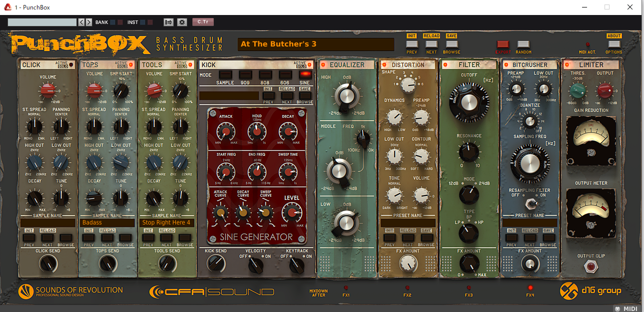644x312 pixels.
Task: Click the FX3 mixdown LED
Action: (x=469, y=288)
